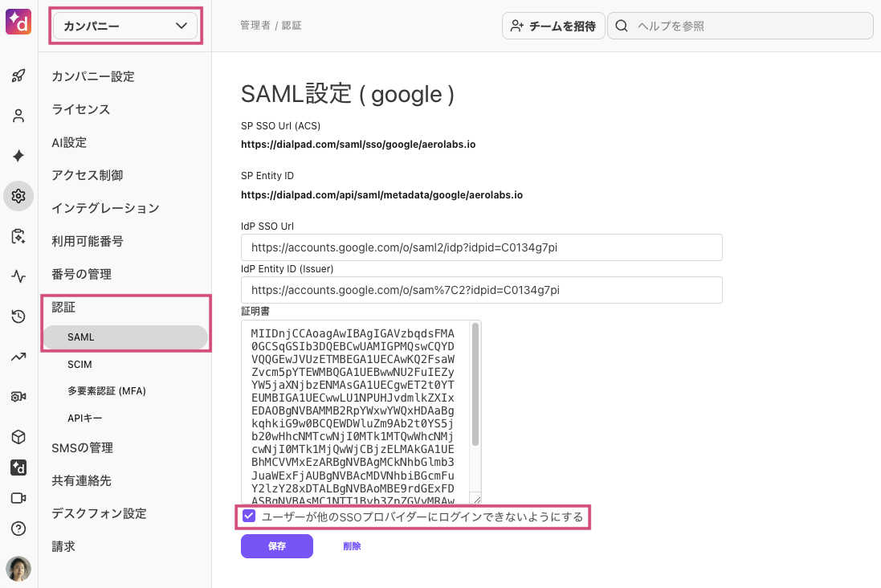
Task: Open the history clock icon
Action: click(x=18, y=316)
